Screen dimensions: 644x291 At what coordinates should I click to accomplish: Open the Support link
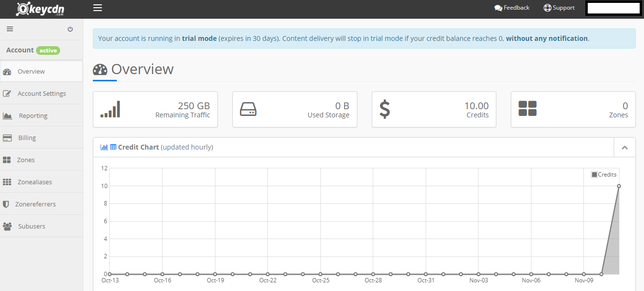click(559, 8)
